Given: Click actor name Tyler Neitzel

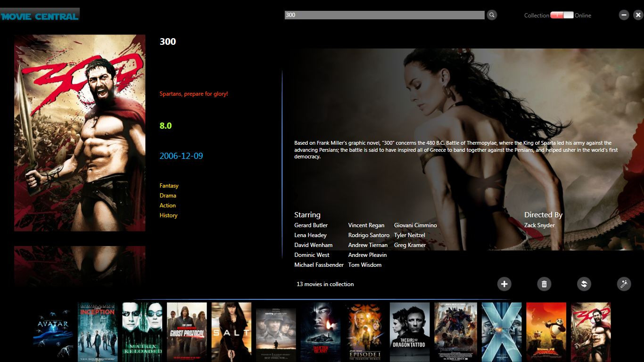Looking at the screenshot, I should pyautogui.click(x=410, y=235).
